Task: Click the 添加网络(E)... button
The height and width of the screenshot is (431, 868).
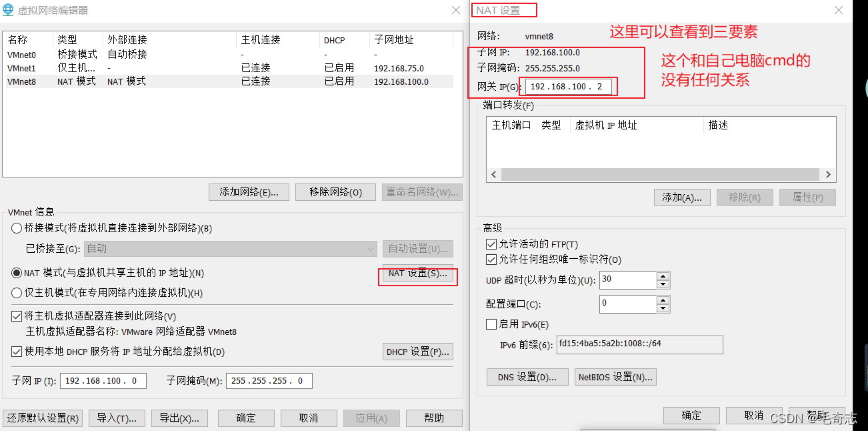Action: [249, 192]
